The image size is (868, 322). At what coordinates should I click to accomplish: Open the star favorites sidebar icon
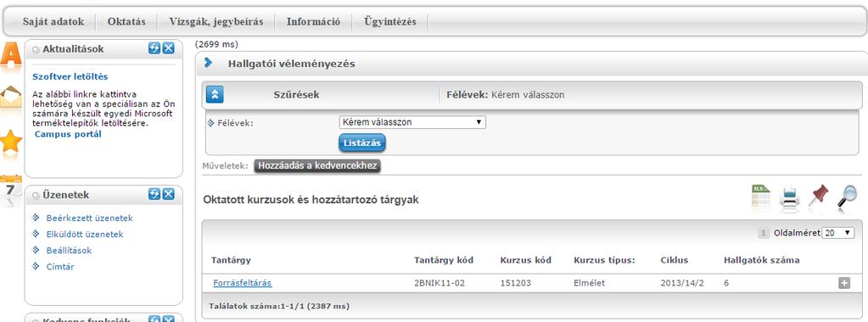pyautogui.click(x=10, y=141)
